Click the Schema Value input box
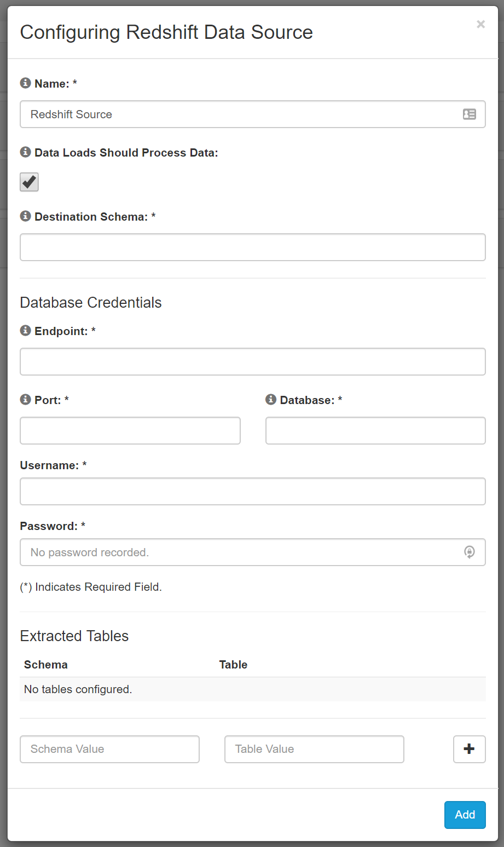504x847 pixels. click(109, 749)
